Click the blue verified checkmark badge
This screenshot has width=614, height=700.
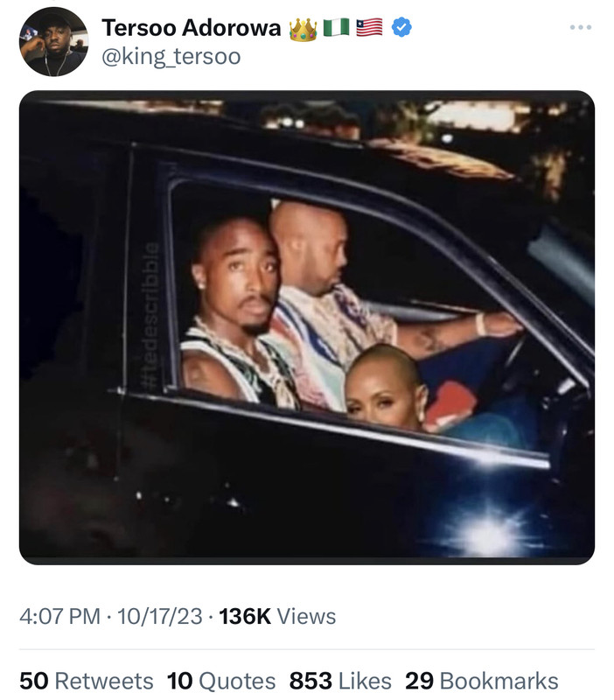pos(401,27)
